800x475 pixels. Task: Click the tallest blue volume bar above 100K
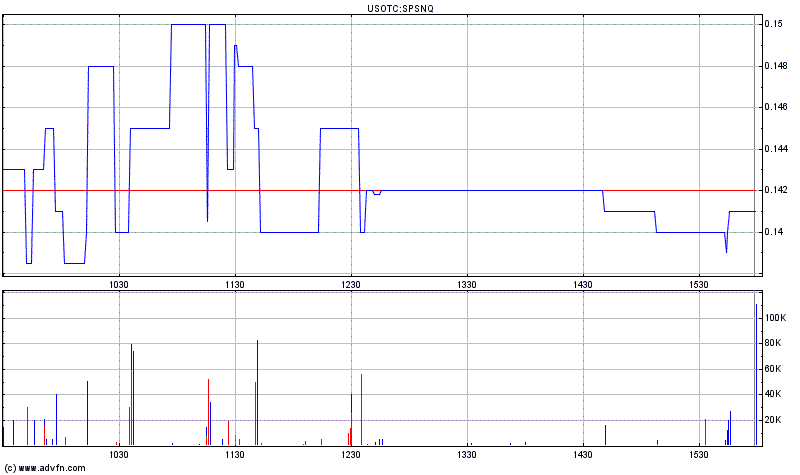(756, 375)
